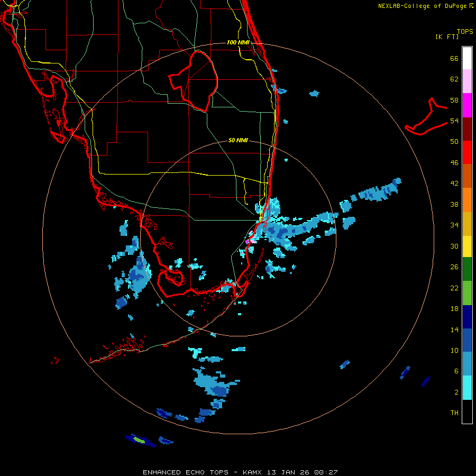This screenshot has width=476, height=476.
Task: Click legend value 46
Action: 454,163
